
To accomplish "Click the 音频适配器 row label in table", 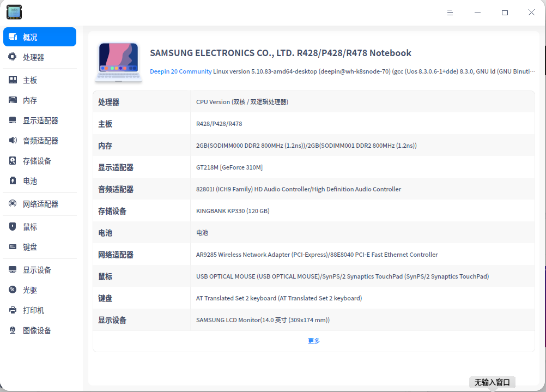I will point(116,190).
